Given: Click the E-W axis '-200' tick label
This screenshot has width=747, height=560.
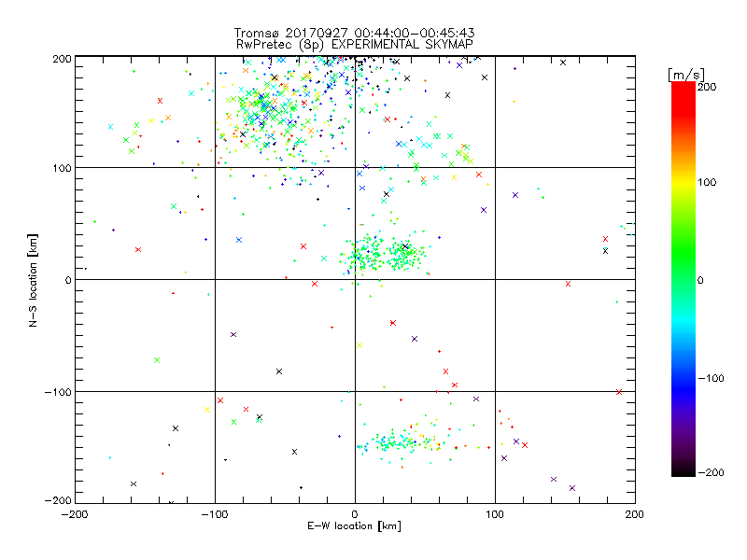Looking at the screenshot, I should [x=75, y=514].
